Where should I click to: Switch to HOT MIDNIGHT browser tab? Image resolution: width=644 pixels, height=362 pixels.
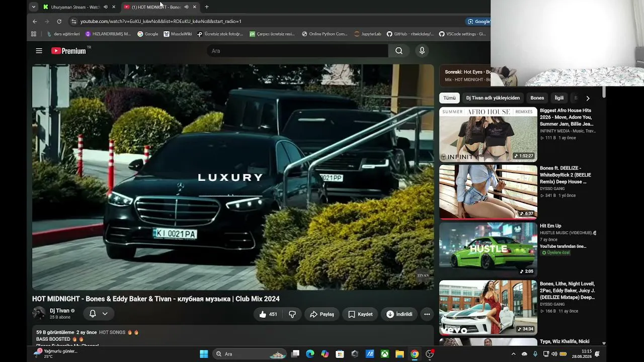(155, 7)
